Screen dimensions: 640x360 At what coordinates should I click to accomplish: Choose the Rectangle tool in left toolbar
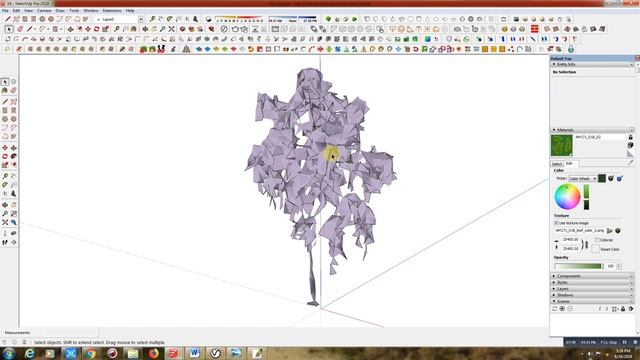coord(5,110)
